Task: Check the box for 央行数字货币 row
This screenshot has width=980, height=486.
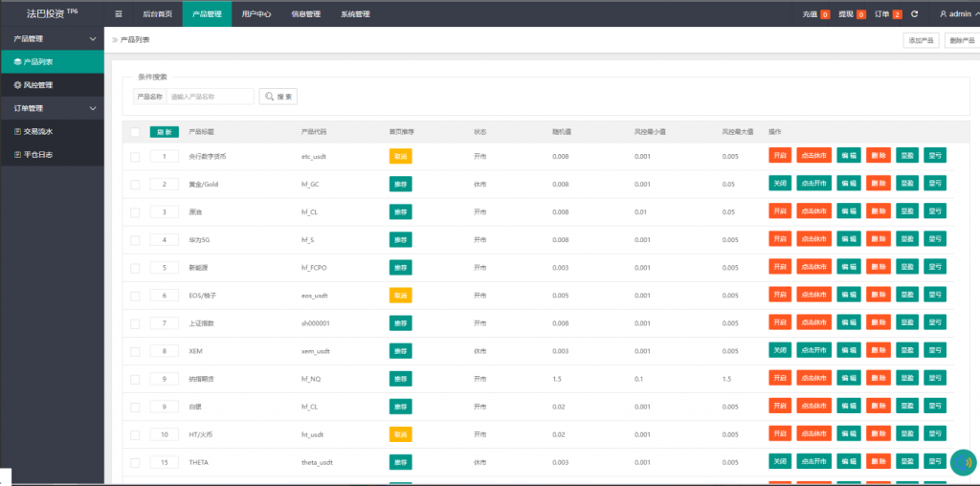Action: pos(135,156)
